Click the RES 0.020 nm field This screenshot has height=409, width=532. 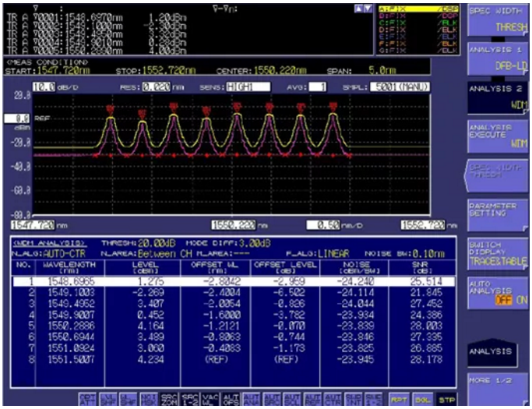coord(157,87)
